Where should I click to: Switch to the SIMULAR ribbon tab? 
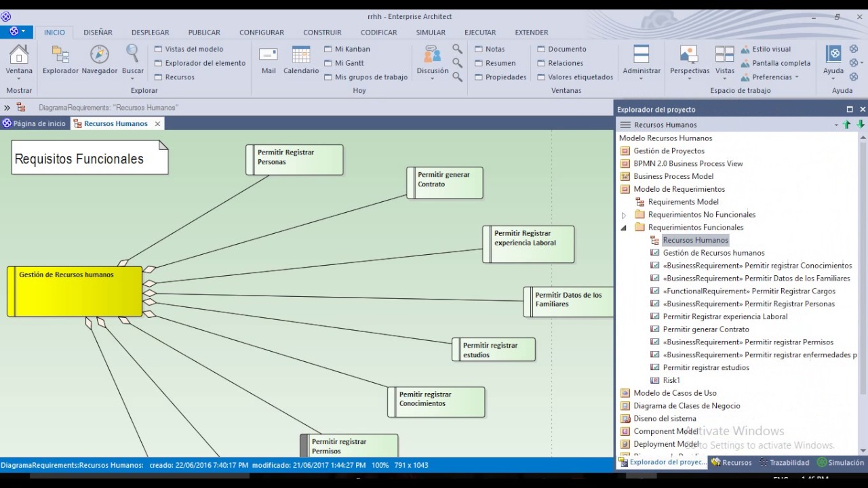(431, 32)
